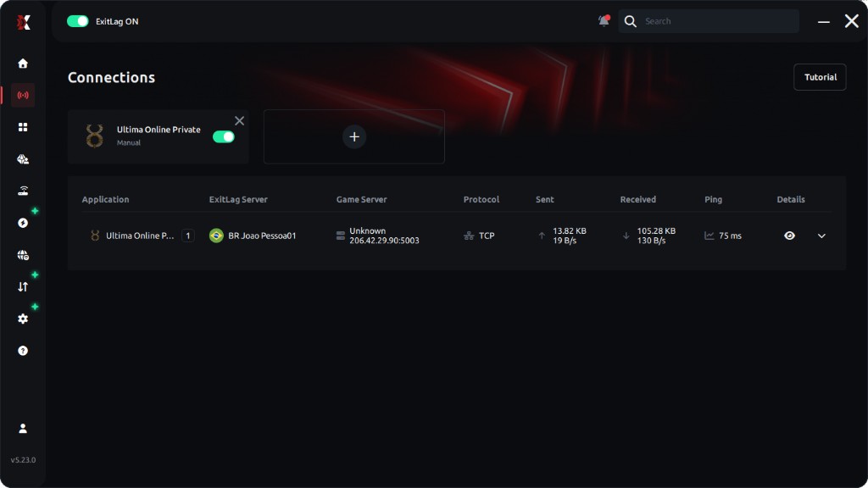Click the Brazil flag next to BR Joao Pessoa01
868x488 pixels.
point(216,236)
